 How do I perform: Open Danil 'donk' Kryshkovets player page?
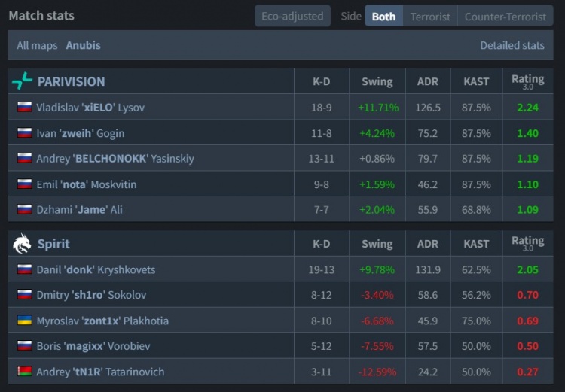point(96,269)
